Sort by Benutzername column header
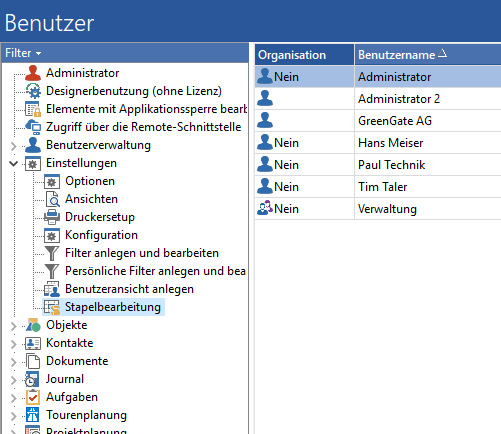The height and width of the screenshot is (434, 501). click(x=428, y=55)
